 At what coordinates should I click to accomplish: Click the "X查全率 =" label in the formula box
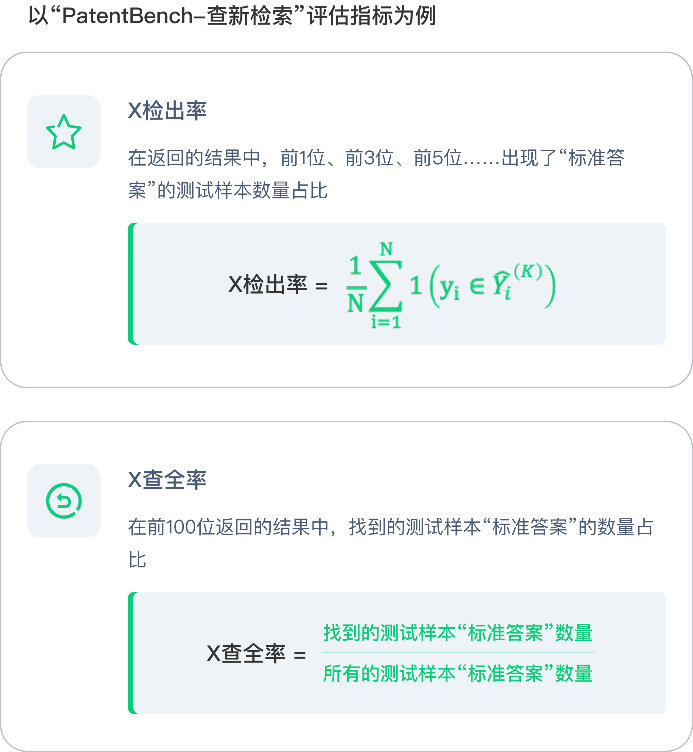coord(256,654)
